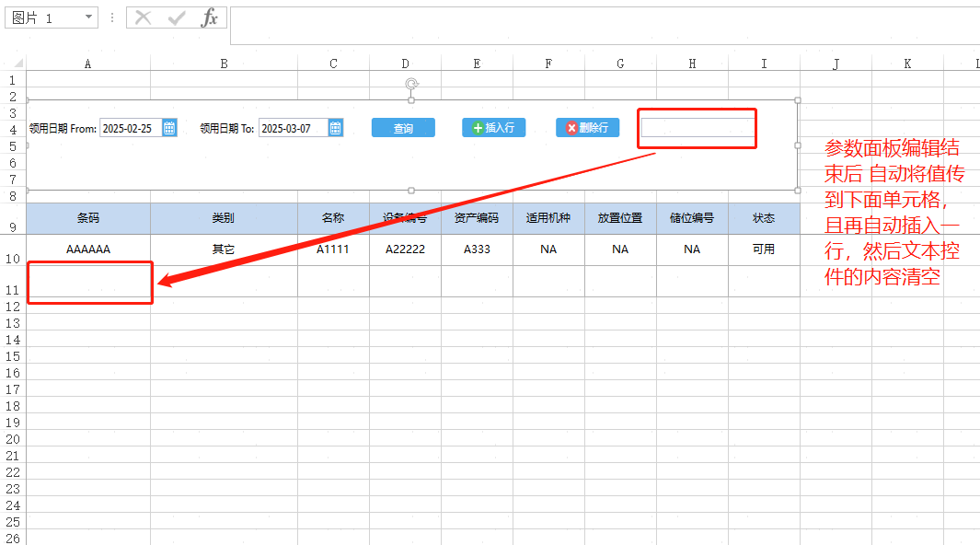Click the 放置位置 header cell

tap(620, 218)
